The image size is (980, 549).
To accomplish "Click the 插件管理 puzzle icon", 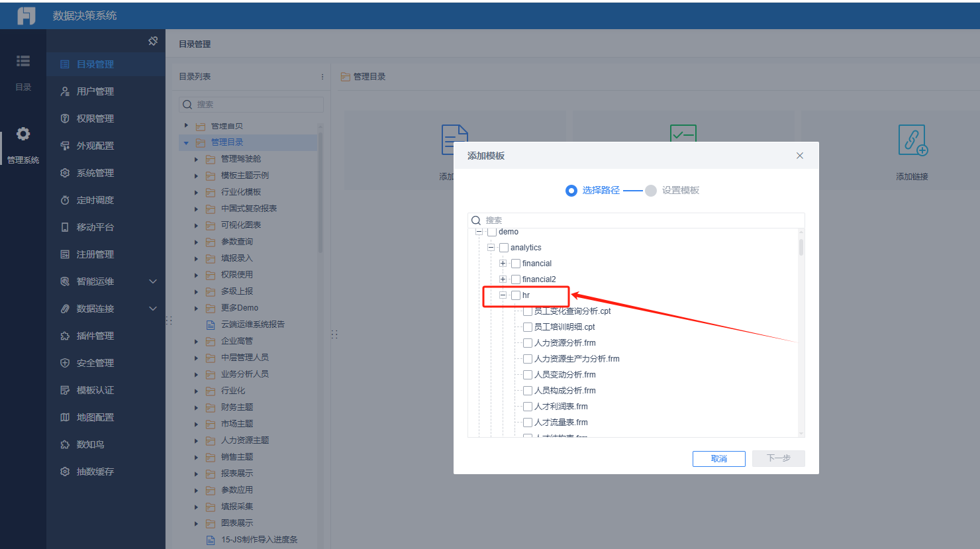I will click(65, 336).
